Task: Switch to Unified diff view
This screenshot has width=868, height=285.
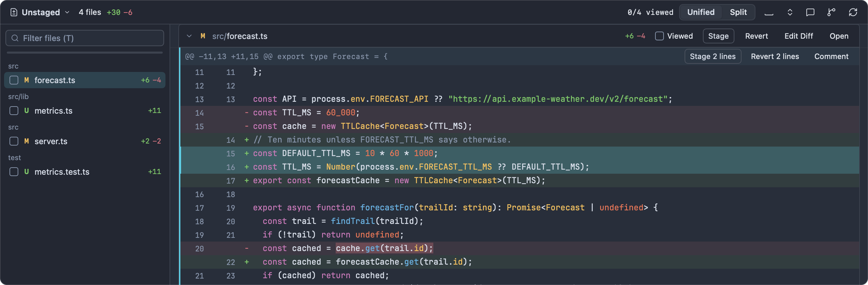Action: point(701,12)
